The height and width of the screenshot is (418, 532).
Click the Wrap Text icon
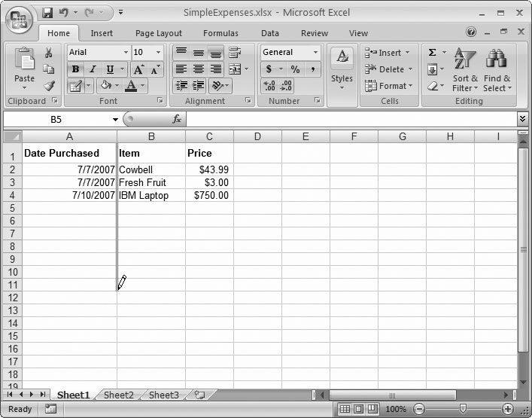[x=235, y=53]
